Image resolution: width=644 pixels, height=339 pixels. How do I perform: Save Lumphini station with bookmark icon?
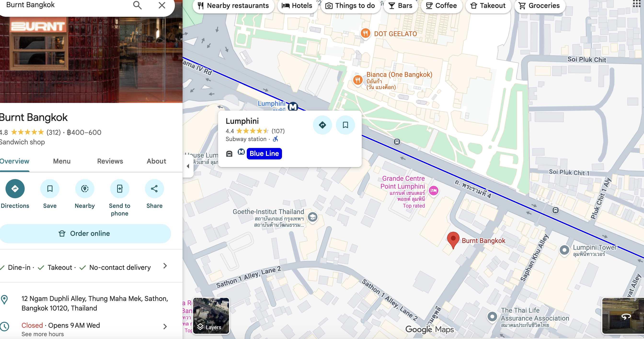coord(345,125)
